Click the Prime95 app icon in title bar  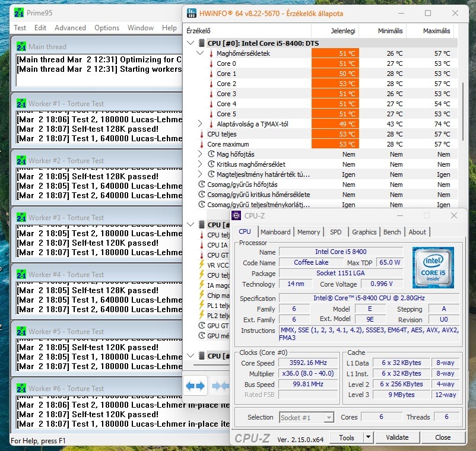[19, 12]
